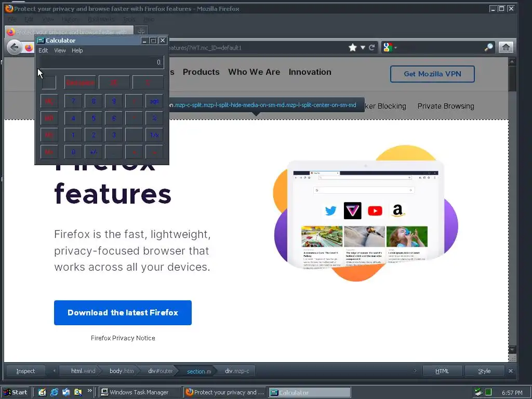Click the MR memory key in Calculator

(49, 118)
